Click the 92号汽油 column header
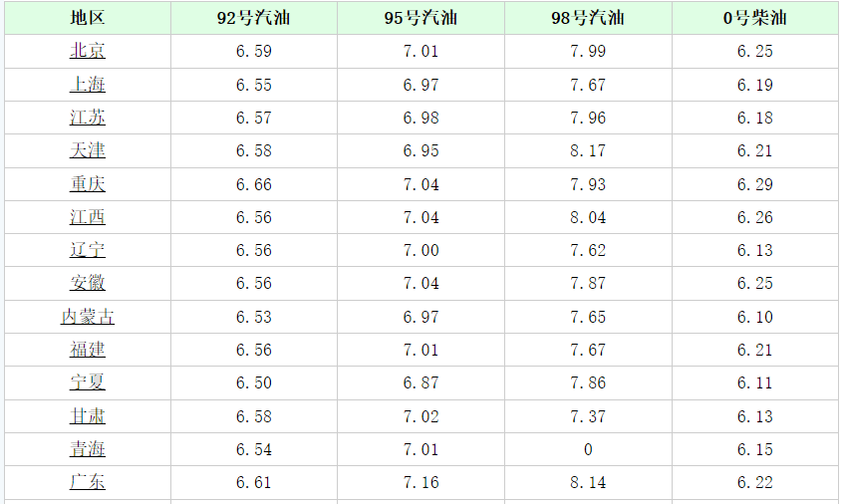 (254, 18)
